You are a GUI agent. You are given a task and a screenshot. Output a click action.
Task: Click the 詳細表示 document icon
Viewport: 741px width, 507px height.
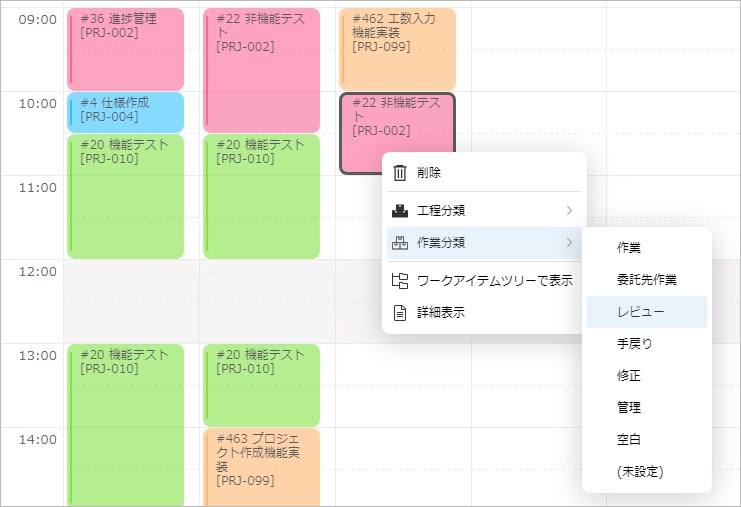[x=400, y=313]
